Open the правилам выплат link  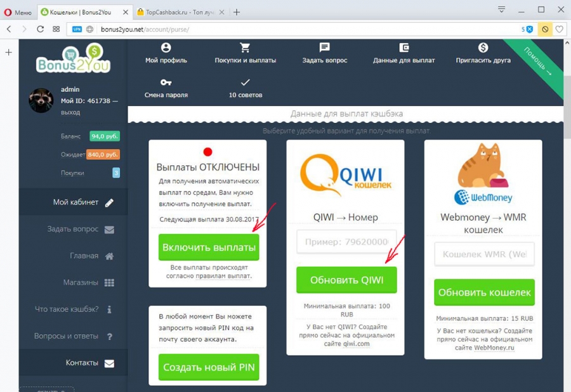(223, 276)
